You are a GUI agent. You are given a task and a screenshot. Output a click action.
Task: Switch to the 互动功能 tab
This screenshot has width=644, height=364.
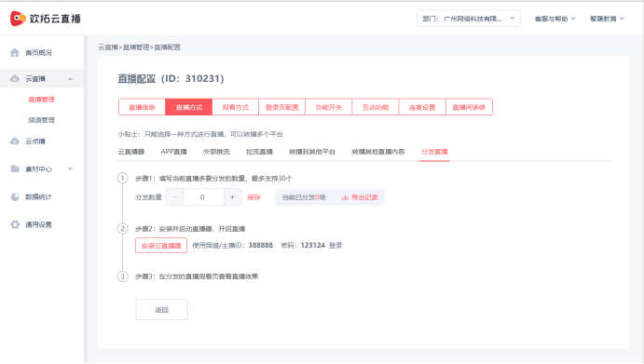coord(376,107)
